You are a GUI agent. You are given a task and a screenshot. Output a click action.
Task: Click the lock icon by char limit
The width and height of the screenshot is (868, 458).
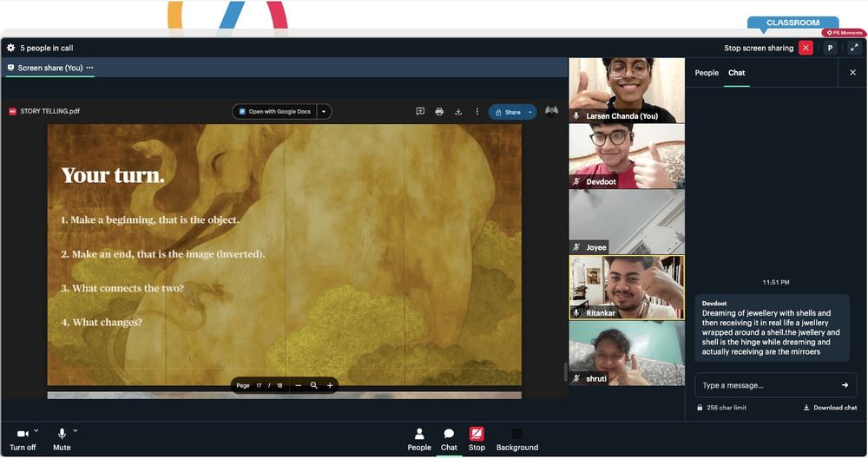click(700, 408)
